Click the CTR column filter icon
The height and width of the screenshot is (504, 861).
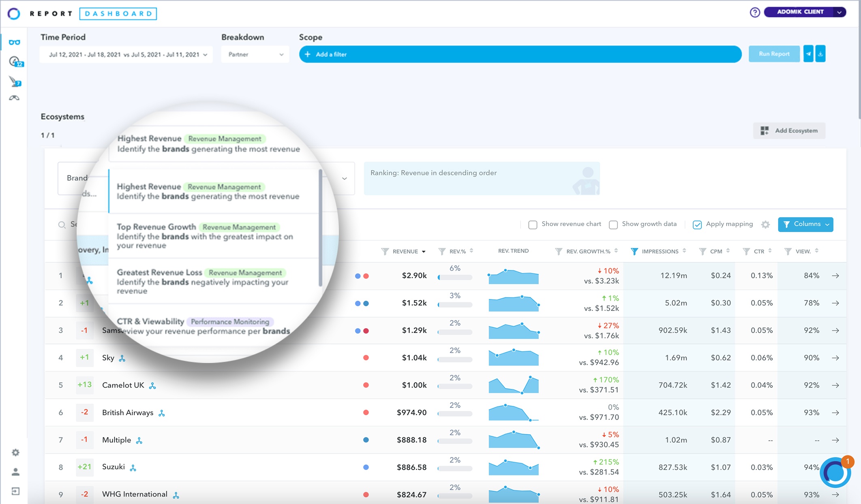click(x=746, y=252)
